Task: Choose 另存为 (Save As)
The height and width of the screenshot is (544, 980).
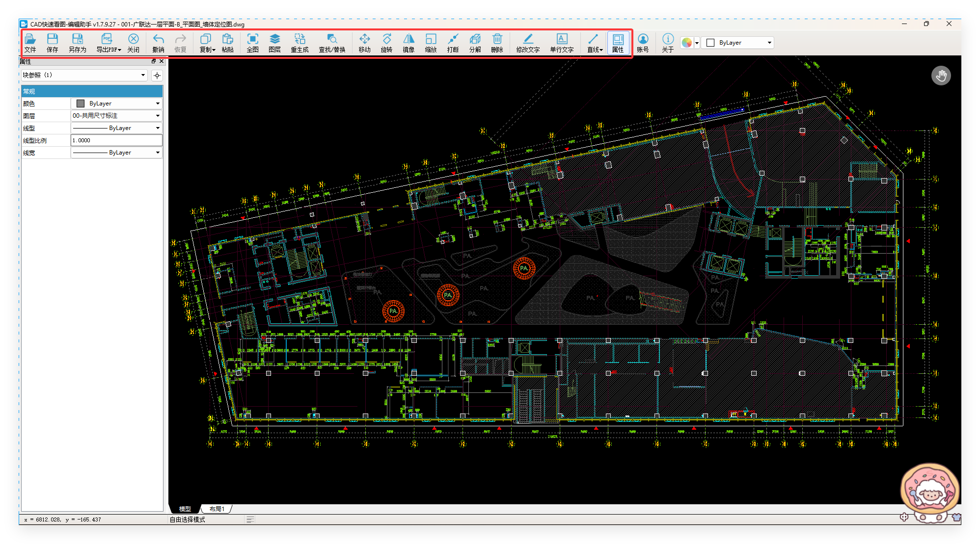Action: click(x=77, y=43)
